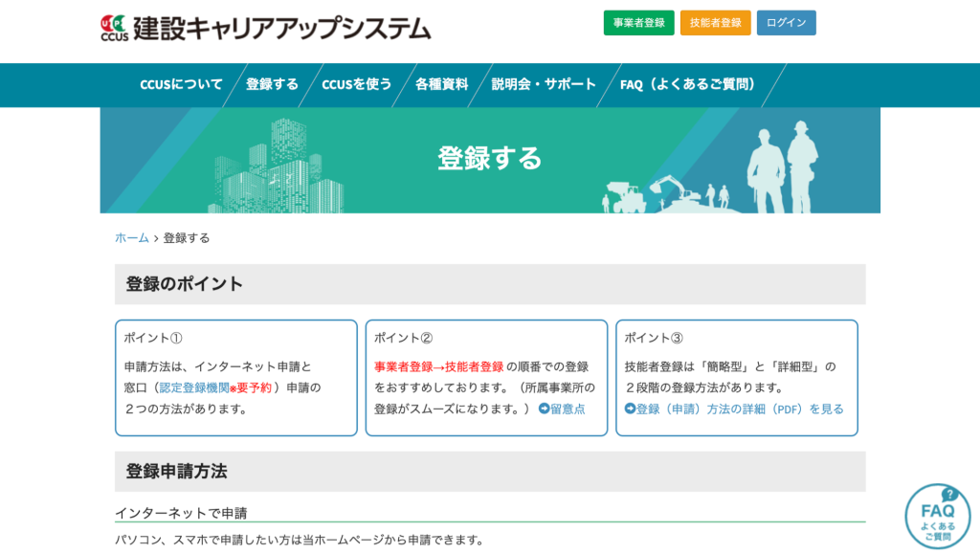Click the arrow icon before 登録（申請）方法の詳細
This screenshot has height=553, width=980.
pyautogui.click(x=630, y=409)
